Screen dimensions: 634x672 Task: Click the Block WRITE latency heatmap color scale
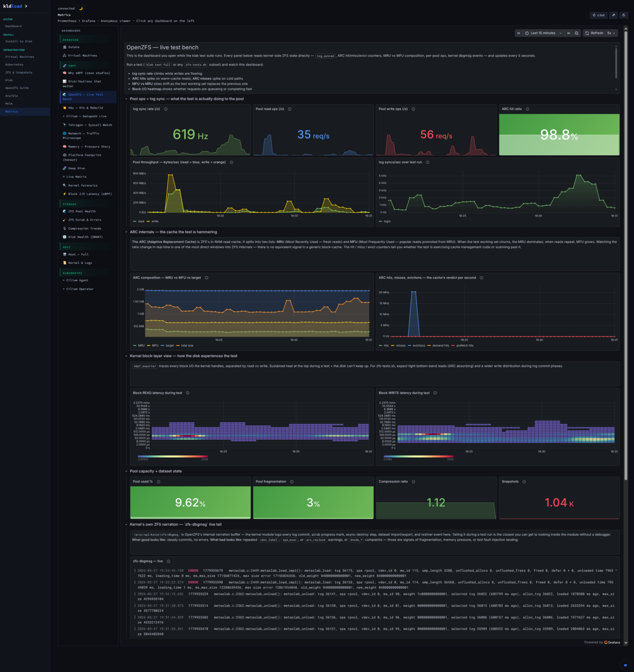coord(418,456)
